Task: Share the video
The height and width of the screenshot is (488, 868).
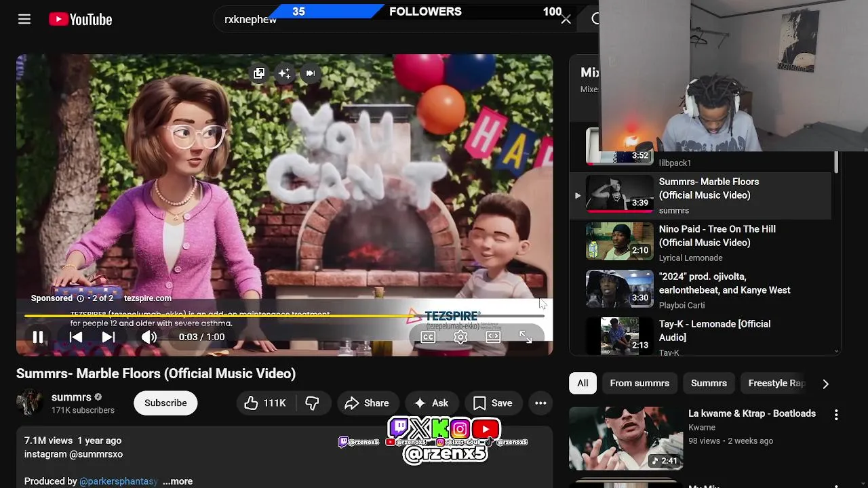Action: pos(367,403)
